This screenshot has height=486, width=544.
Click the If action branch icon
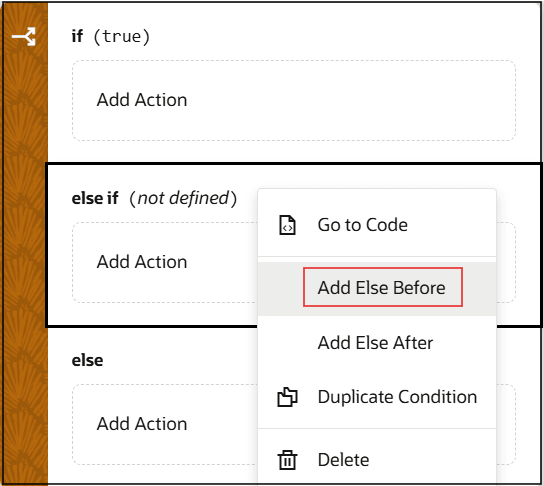tap(24, 36)
